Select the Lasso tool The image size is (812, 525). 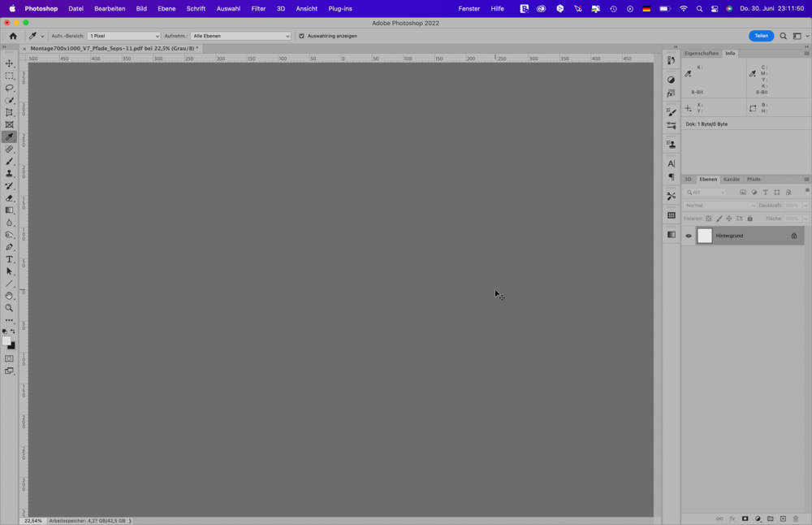10,88
